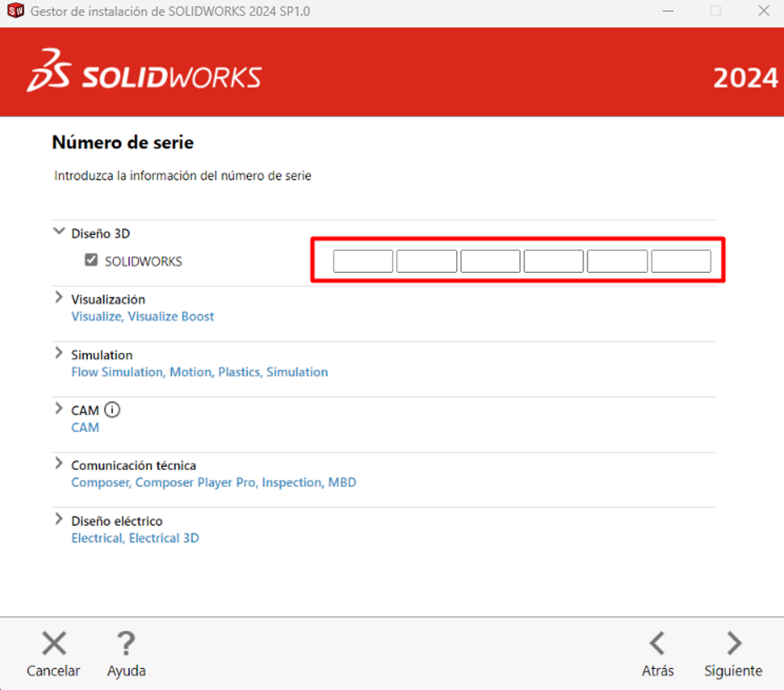The height and width of the screenshot is (690, 784).
Task: Expand the Comunicación técnica section
Action: coord(59,463)
